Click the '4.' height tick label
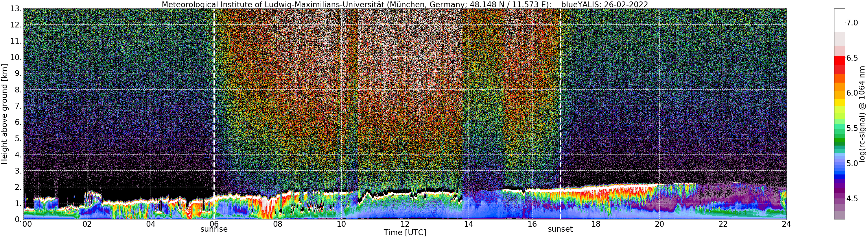This screenshot has width=868, height=238. click(18, 155)
